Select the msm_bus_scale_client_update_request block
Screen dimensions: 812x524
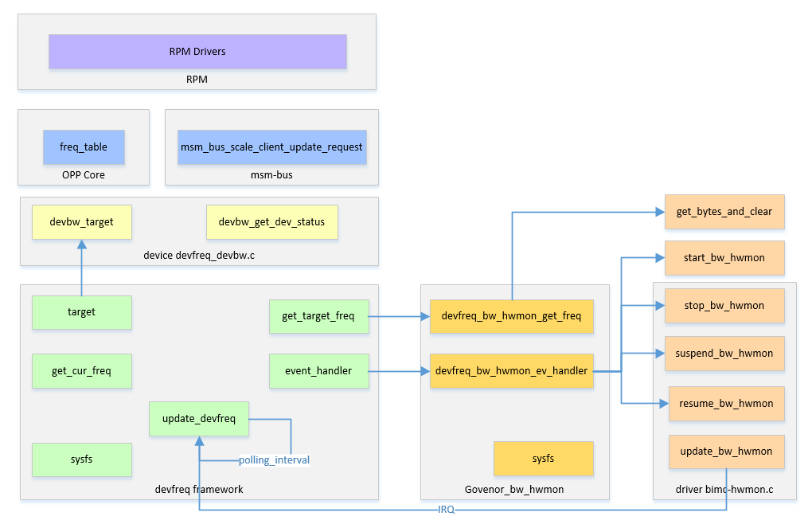coord(271,147)
